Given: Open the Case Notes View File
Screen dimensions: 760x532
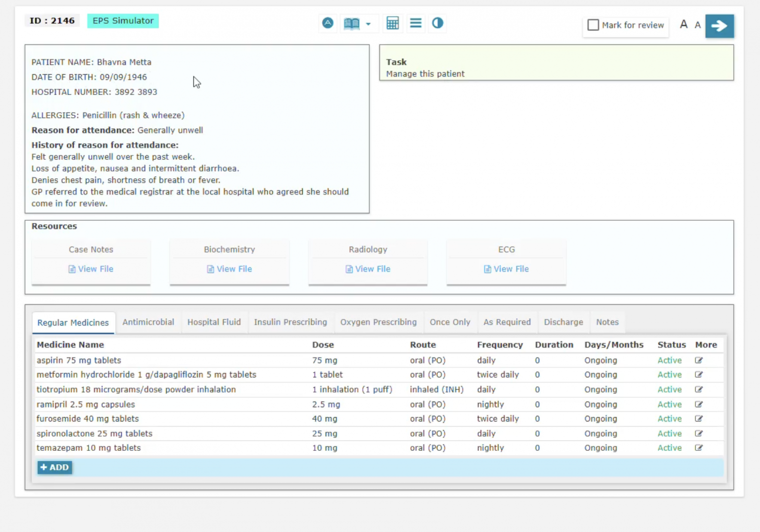Looking at the screenshot, I should [91, 269].
